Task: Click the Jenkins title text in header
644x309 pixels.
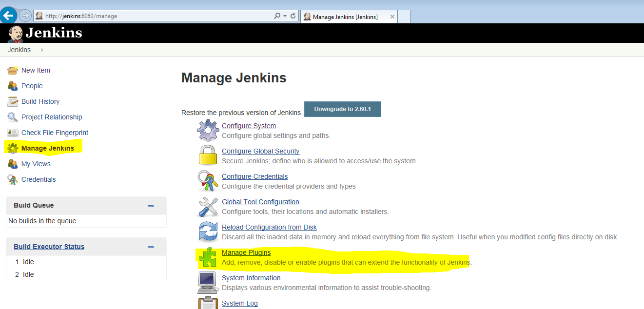Action: click(x=54, y=33)
